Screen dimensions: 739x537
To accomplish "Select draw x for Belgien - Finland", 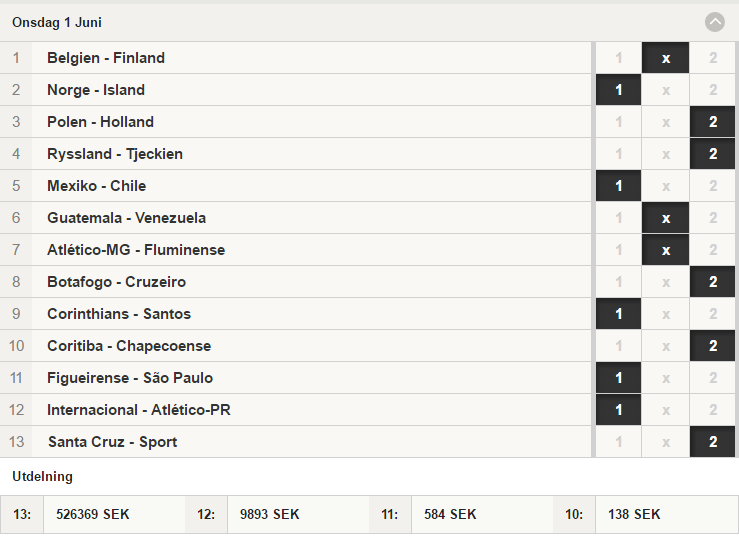I will tap(665, 58).
